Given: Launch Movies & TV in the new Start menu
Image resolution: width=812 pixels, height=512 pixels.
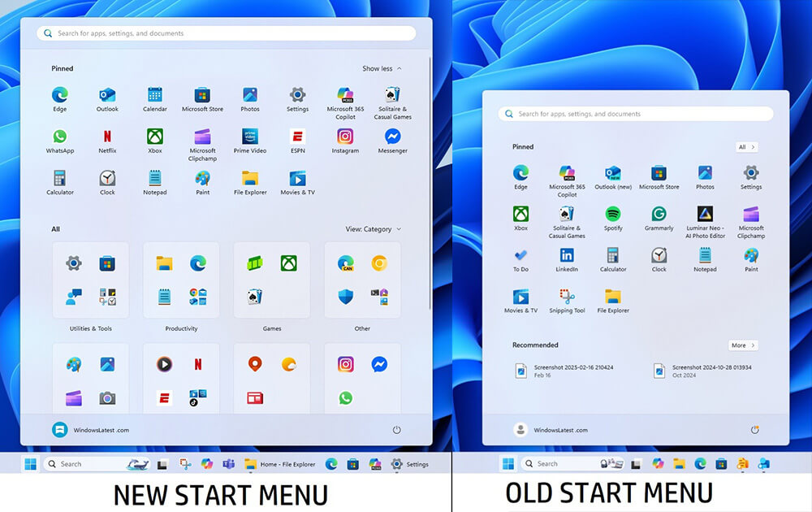Looking at the screenshot, I should 298,182.
